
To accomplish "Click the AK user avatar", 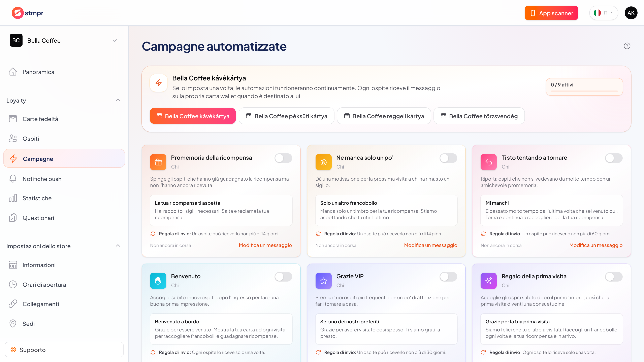I will (x=631, y=13).
